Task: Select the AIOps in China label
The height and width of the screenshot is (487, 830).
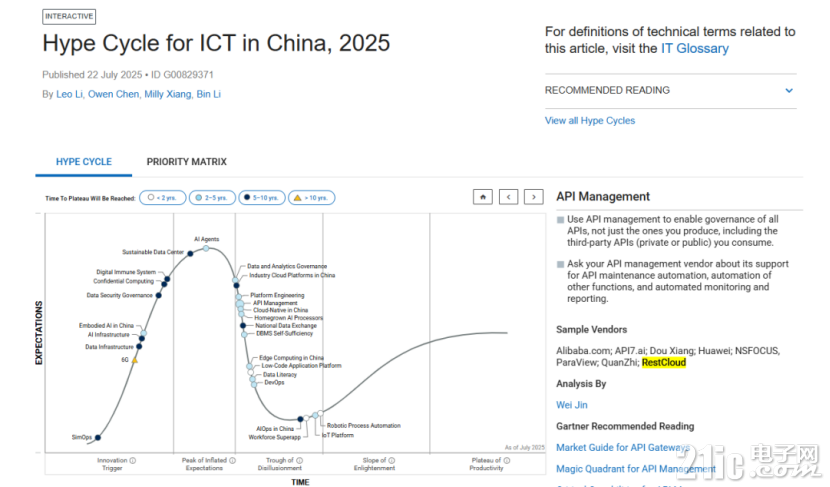Action: 275,429
